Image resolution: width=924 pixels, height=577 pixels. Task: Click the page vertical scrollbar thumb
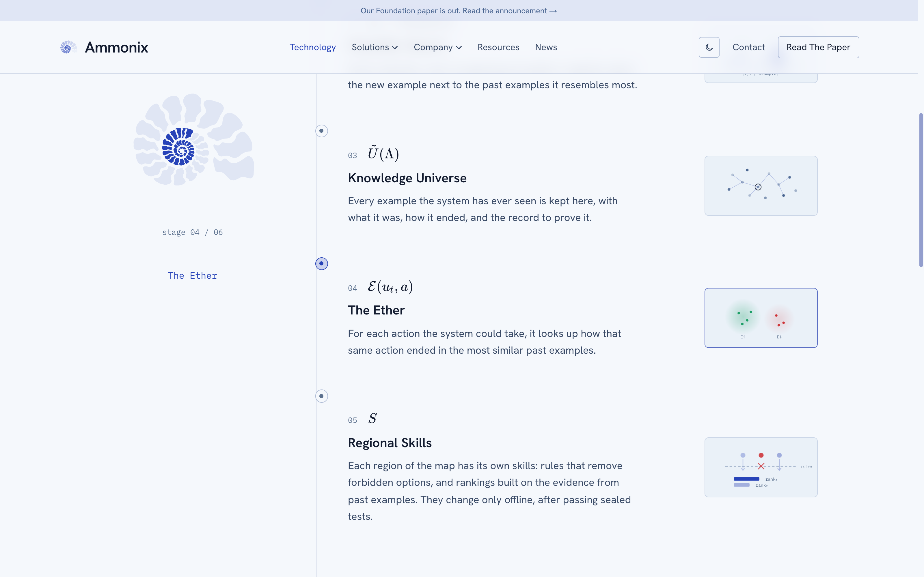[921, 190]
